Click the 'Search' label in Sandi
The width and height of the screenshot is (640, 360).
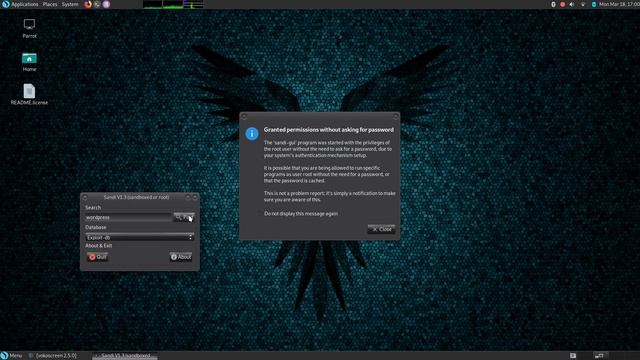tap(93, 207)
